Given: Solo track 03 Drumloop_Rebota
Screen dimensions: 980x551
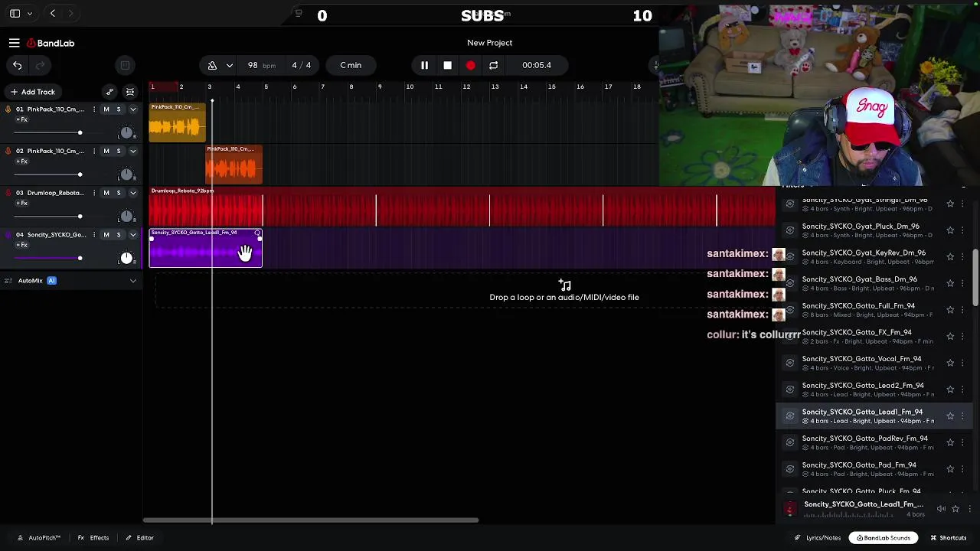Looking at the screenshot, I should [118, 193].
